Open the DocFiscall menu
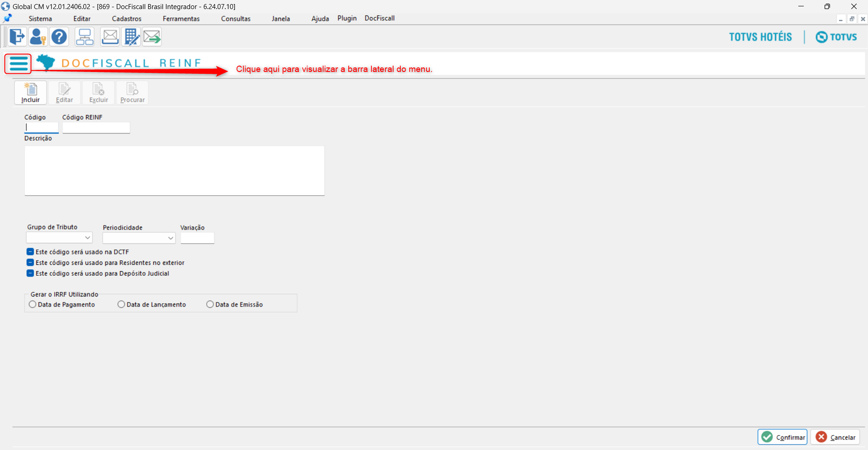This screenshot has height=450, width=868. coord(379,18)
